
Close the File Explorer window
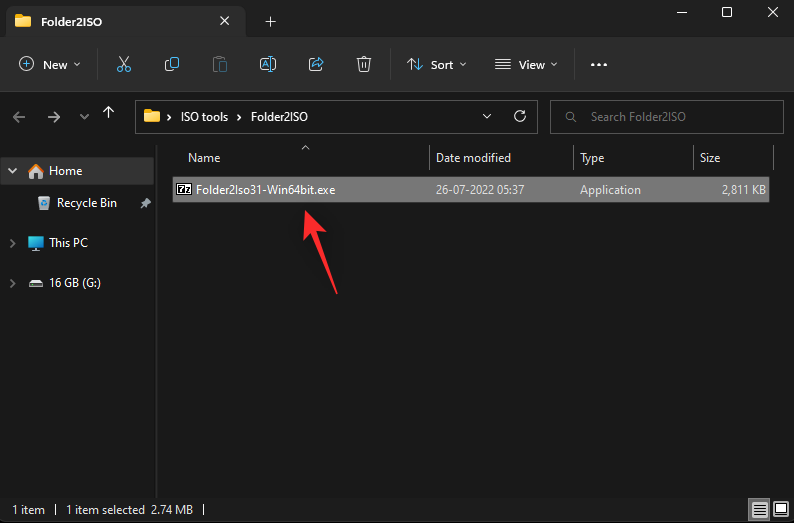pyautogui.click(x=772, y=13)
